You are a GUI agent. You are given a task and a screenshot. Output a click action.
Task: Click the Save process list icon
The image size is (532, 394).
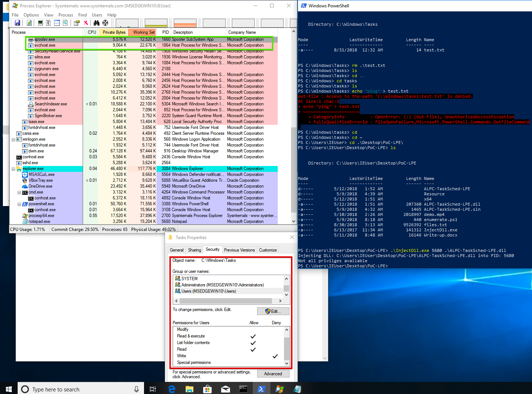point(17,22)
